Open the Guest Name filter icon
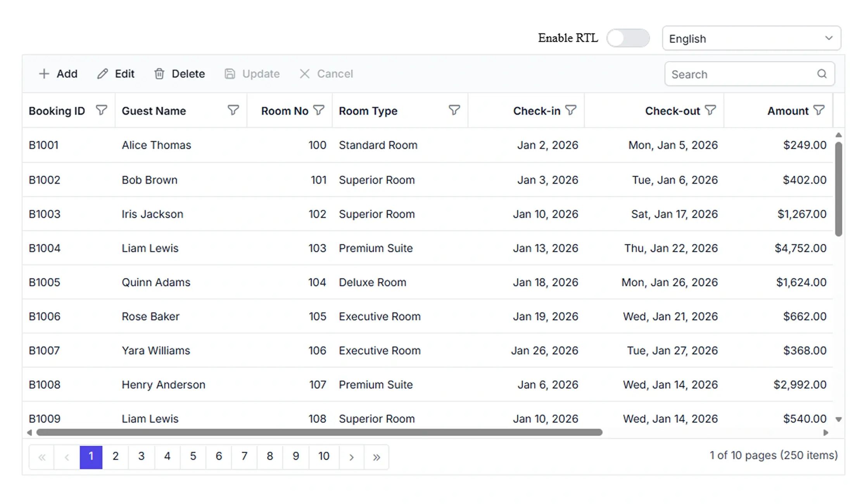This screenshot has height=504, width=867. (233, 110)
